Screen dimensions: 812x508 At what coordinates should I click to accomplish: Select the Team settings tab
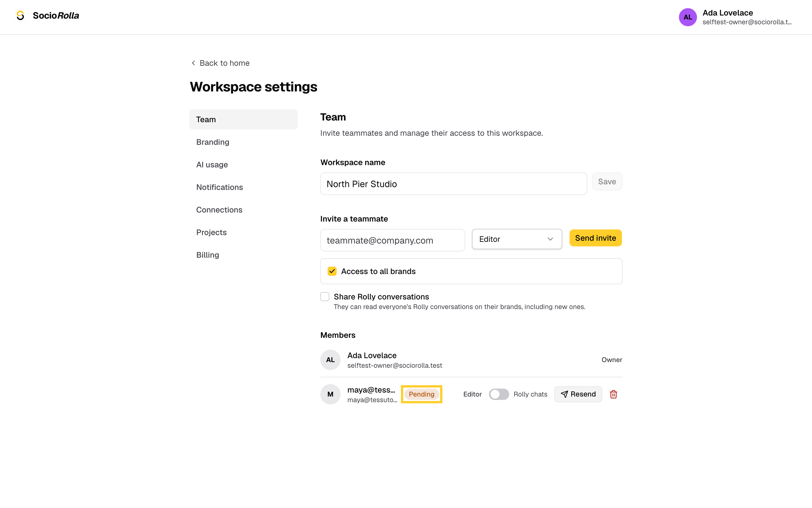click(x=243, y=119)
